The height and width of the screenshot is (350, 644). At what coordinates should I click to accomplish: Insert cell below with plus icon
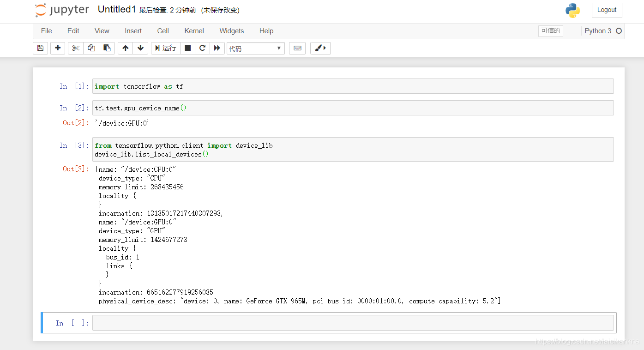tap(58, 48)
